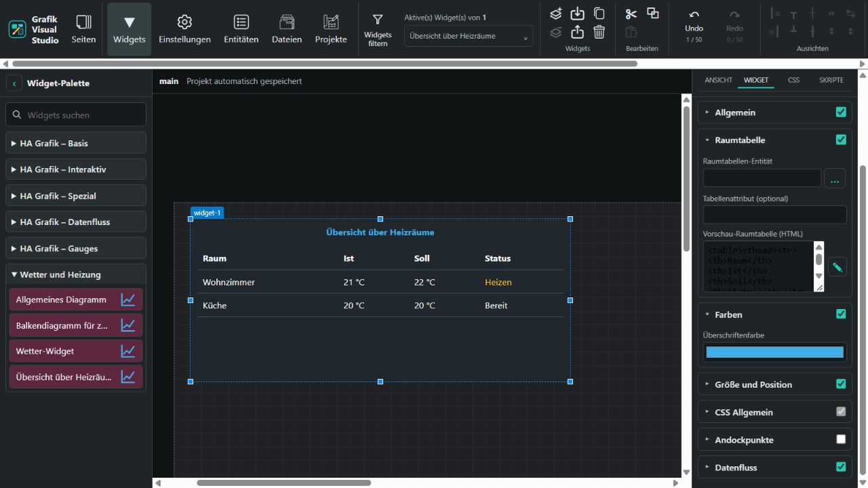Click the entity browse '...' button
Image resolution: width=868 pixels, height=488 pixels.
tap(835, 179)
